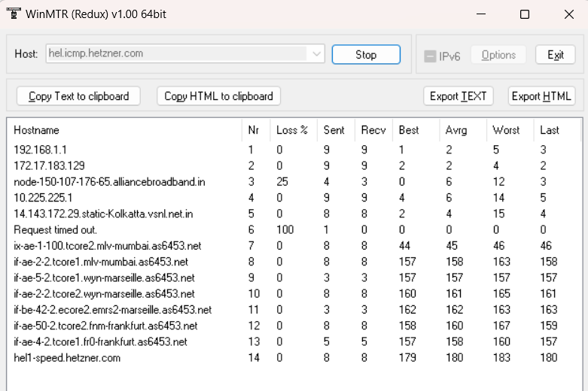The height and width of the screenshot is (391, 588).
Task: Select the hel1-speed.hetzner.com row
Action: (x=67, y=358)
